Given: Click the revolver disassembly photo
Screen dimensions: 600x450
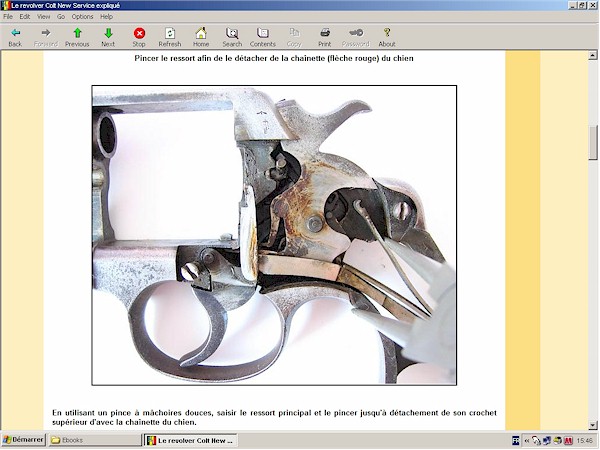Looking at the screenshot, I should tap(274, 235).
